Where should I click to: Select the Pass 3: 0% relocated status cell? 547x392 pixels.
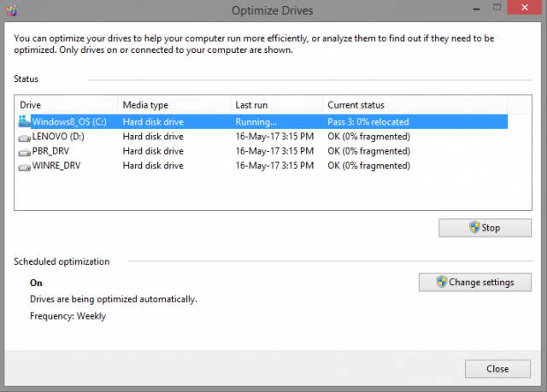point(368,122)
